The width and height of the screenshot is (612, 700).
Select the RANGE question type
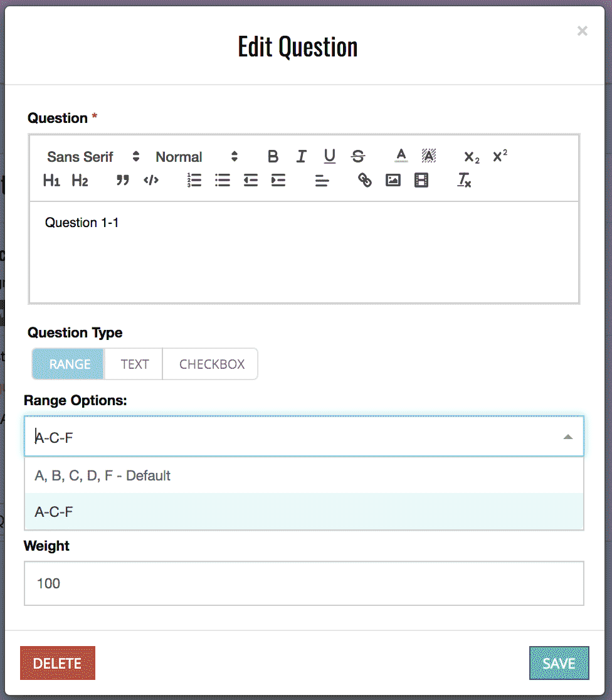(68, 364)
